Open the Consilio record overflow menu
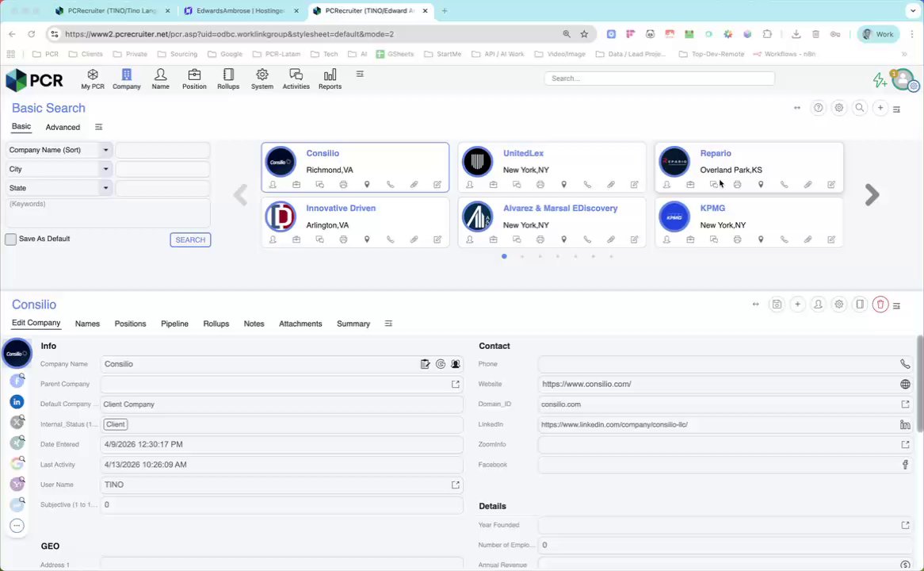The height and width of the screenshot is (571, 924). tap(896, 305)
